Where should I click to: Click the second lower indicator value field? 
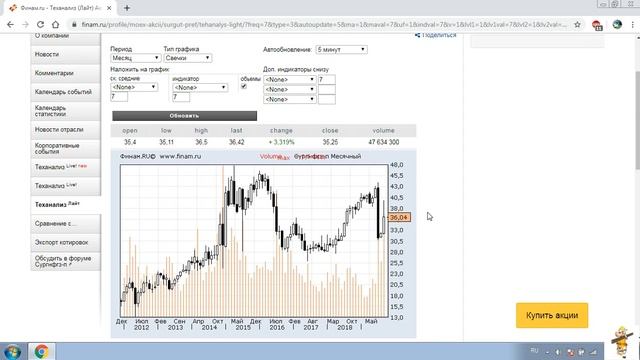coord(327,89)
